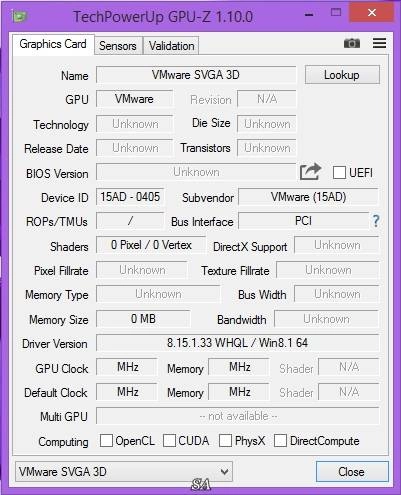The image size is (401, 495).
Task: Select the Graphics Card tab
Action: pyautogui.click(x=53, y=44)
